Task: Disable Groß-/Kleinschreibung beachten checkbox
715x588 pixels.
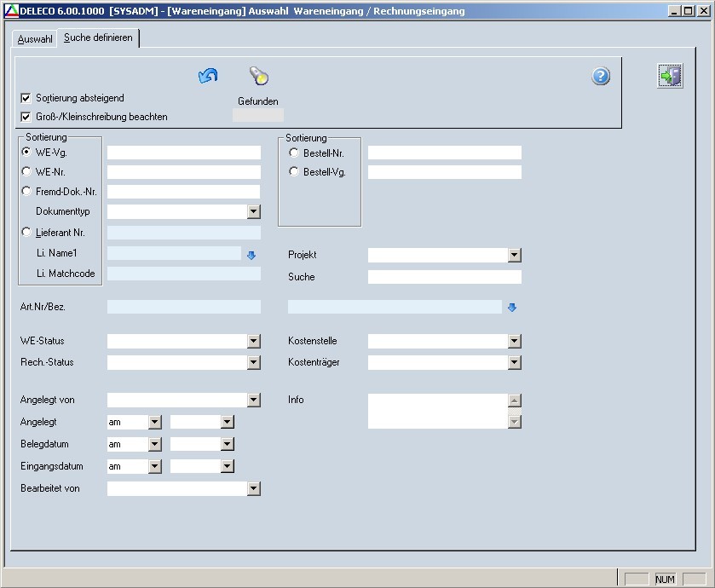Action: (x=26, y=117)
